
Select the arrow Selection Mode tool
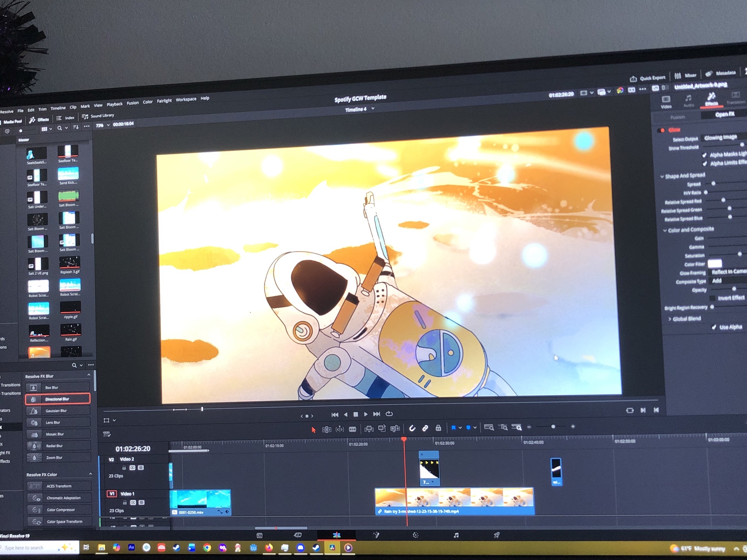[313, 430]
